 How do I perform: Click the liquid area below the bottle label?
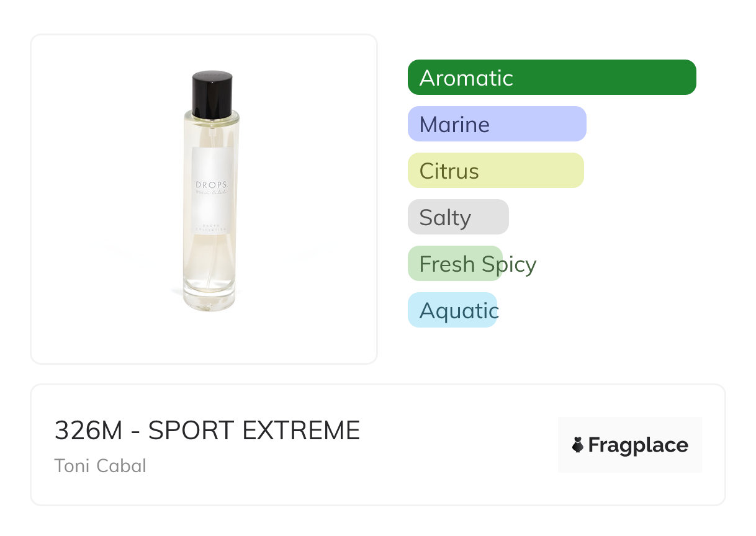click(x=210, y=261)
